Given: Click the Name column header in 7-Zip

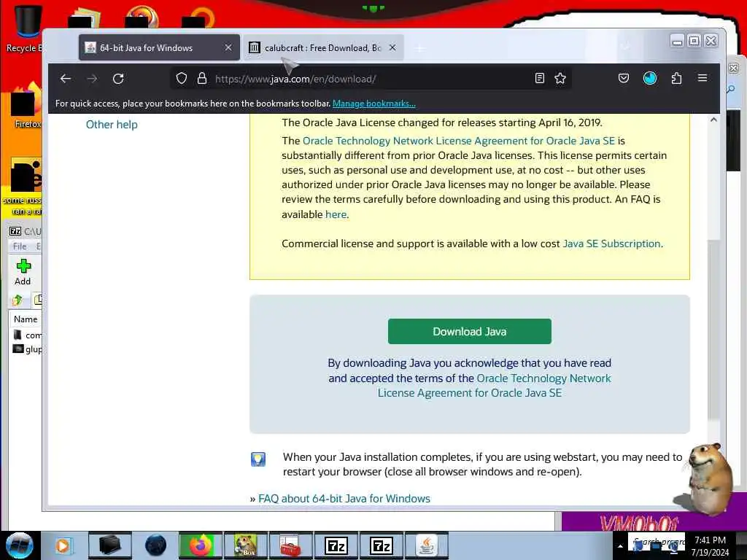Looking at the screenshot, I should [26, 319].
